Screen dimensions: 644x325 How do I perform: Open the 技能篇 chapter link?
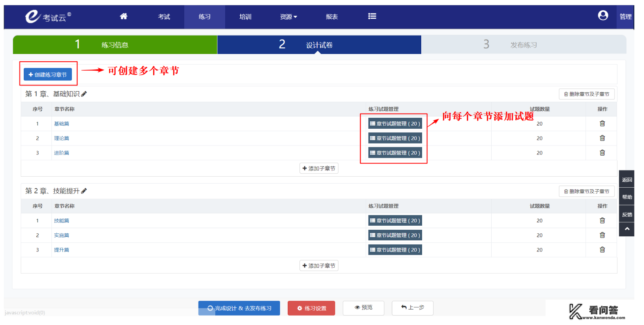62,221
